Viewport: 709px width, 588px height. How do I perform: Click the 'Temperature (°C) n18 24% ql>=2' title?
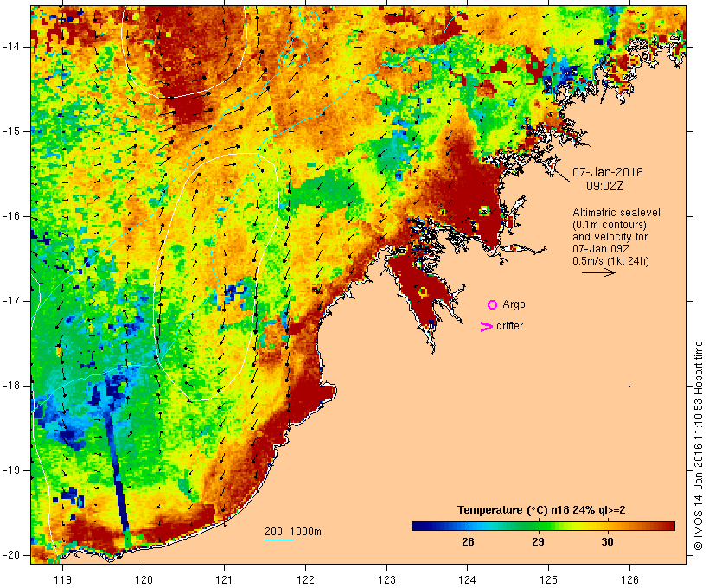click(541, 510)
